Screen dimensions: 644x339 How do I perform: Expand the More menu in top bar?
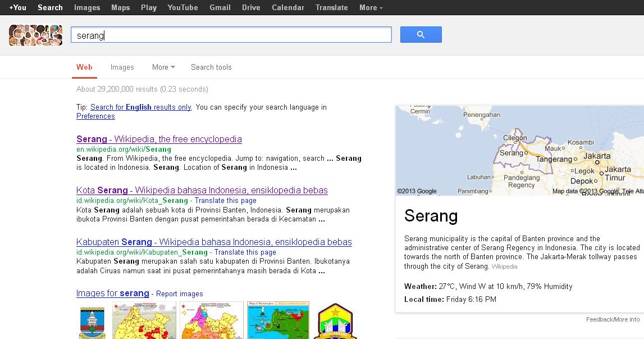[371, 7]
